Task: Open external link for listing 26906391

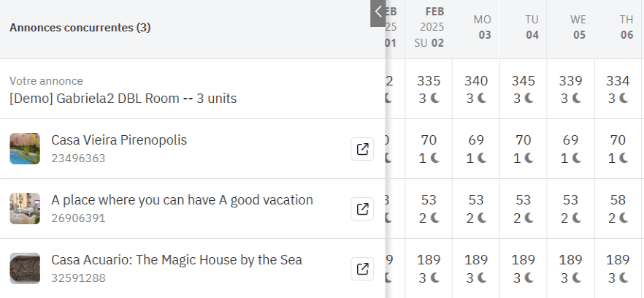Action: tap(362, 210)
